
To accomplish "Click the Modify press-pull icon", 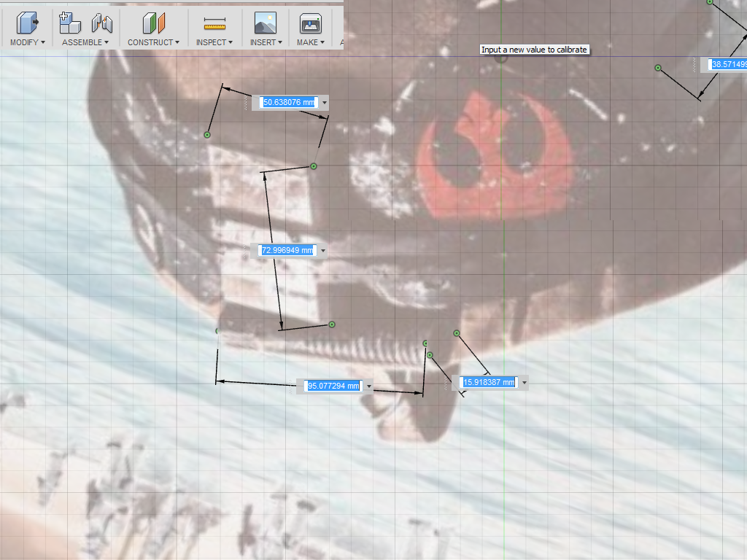I will tap(27, 23).
